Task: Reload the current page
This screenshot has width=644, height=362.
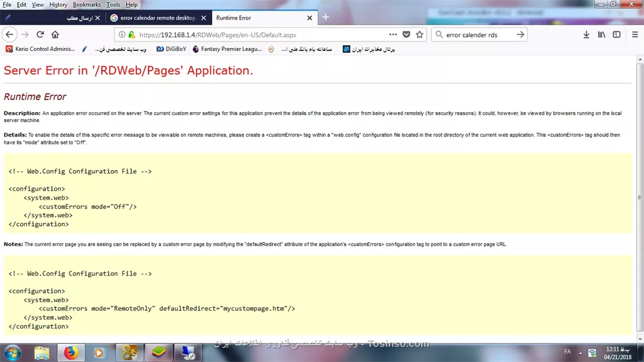Action: coord(40,35)
